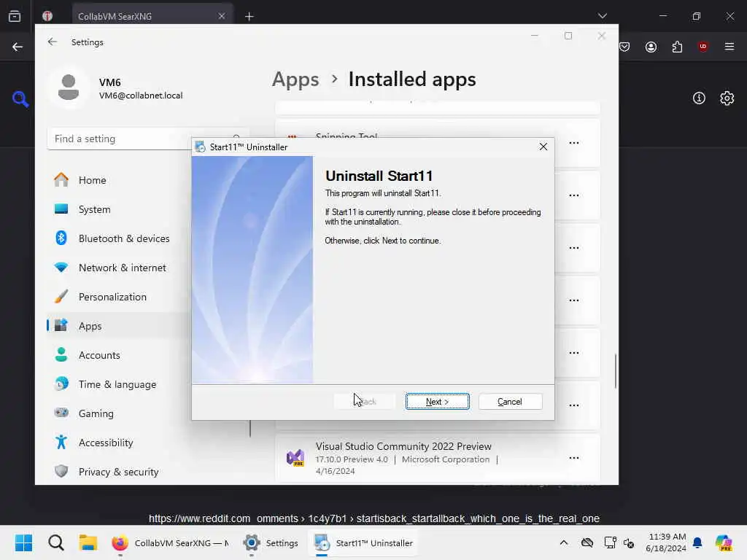Click SearXNG blue search magnifier icon

pyautogui.click(x=20, y=98)
